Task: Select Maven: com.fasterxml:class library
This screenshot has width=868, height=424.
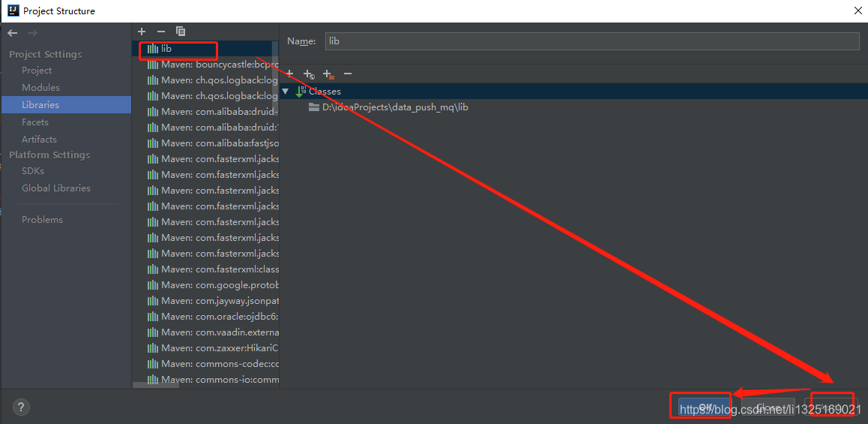Action: click(205, 269)
